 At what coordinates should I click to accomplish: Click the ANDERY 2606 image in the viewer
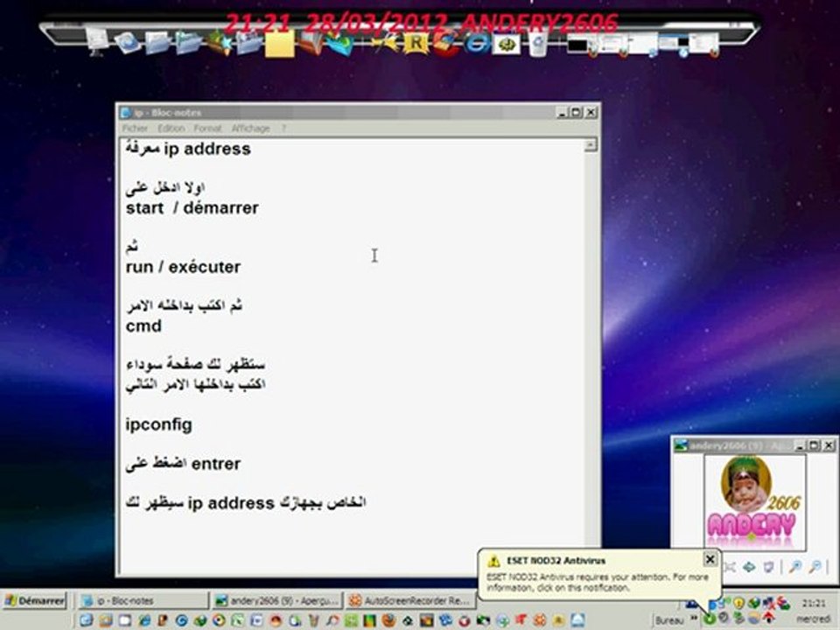tap(754, 502)
